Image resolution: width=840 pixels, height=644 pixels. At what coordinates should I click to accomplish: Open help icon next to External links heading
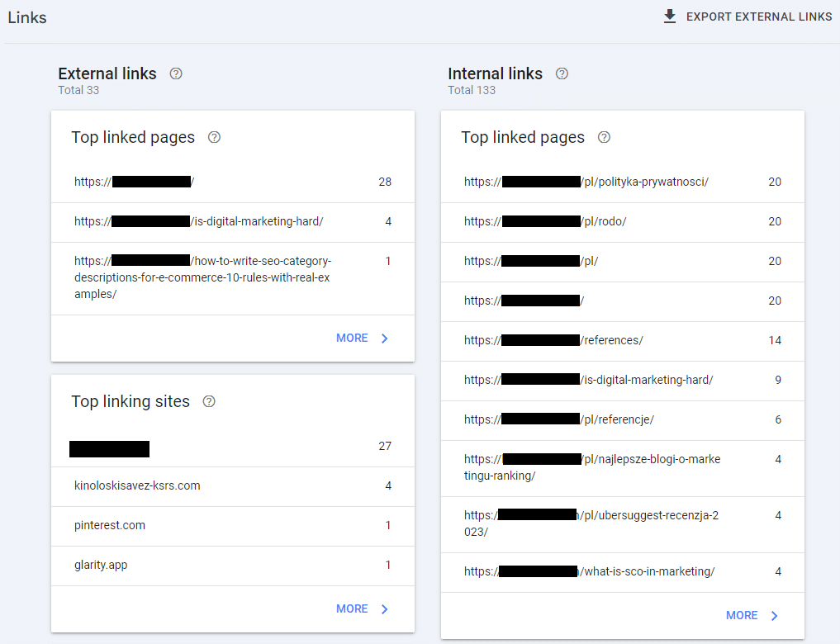(176, 73)
